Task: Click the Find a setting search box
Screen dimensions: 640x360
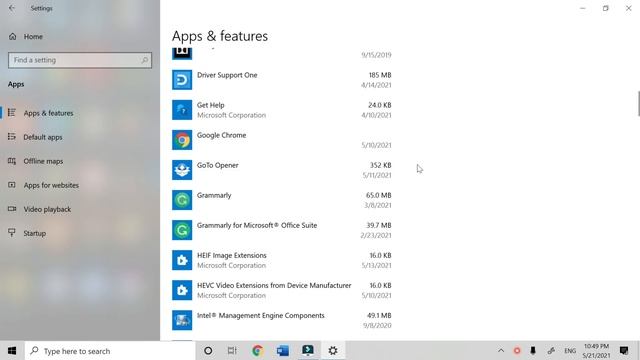Action: coord(80,60)
